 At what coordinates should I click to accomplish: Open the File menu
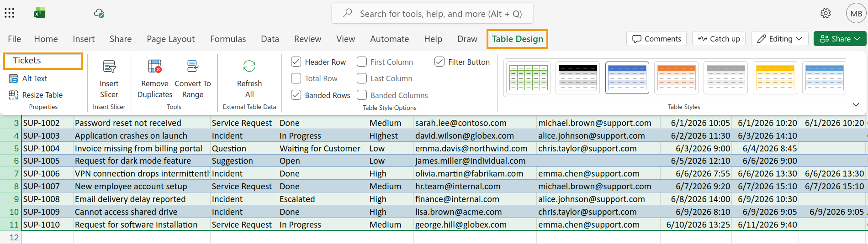[x=14, y=39]
